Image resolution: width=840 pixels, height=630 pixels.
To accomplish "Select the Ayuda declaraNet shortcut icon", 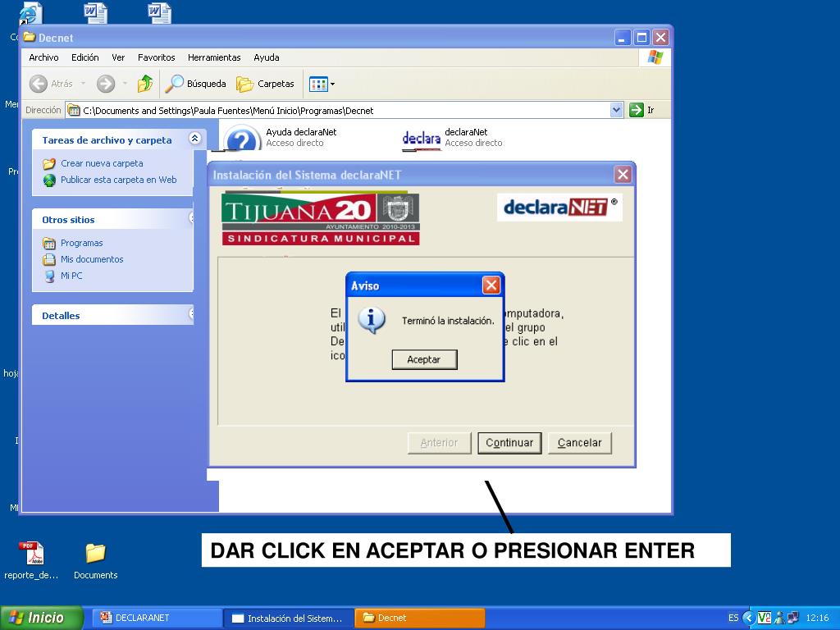I will (242, 139).
